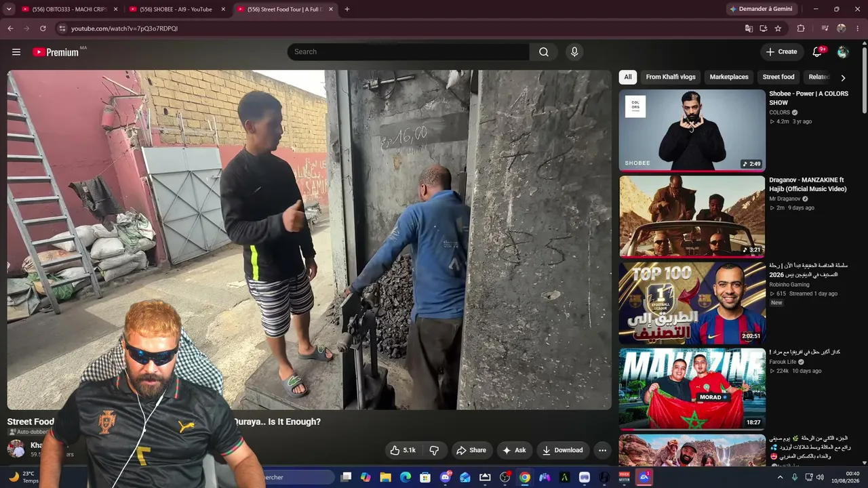
Task: Click the address bar URL
Action: pyautogui.click(x=124, y=28)
